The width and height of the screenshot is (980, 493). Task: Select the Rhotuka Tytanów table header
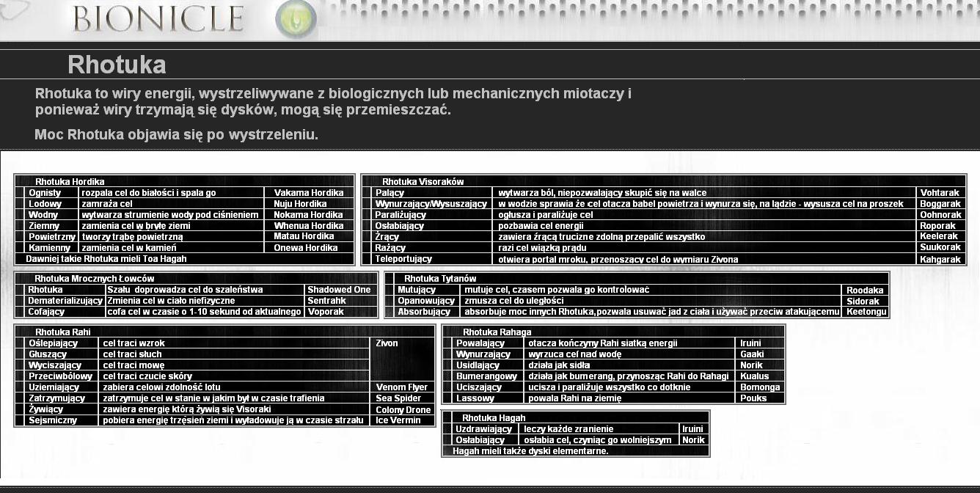tap(440, 279)
